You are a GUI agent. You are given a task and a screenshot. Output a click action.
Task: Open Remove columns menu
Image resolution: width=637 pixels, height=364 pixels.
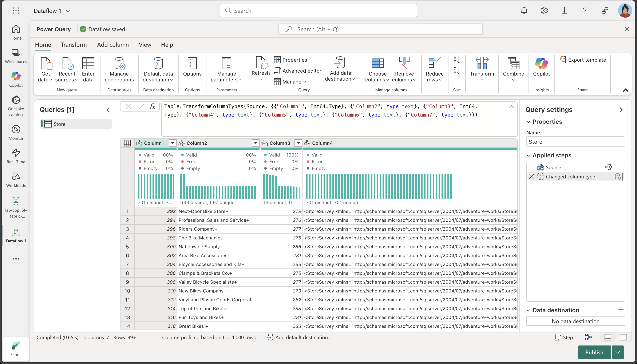404,70
